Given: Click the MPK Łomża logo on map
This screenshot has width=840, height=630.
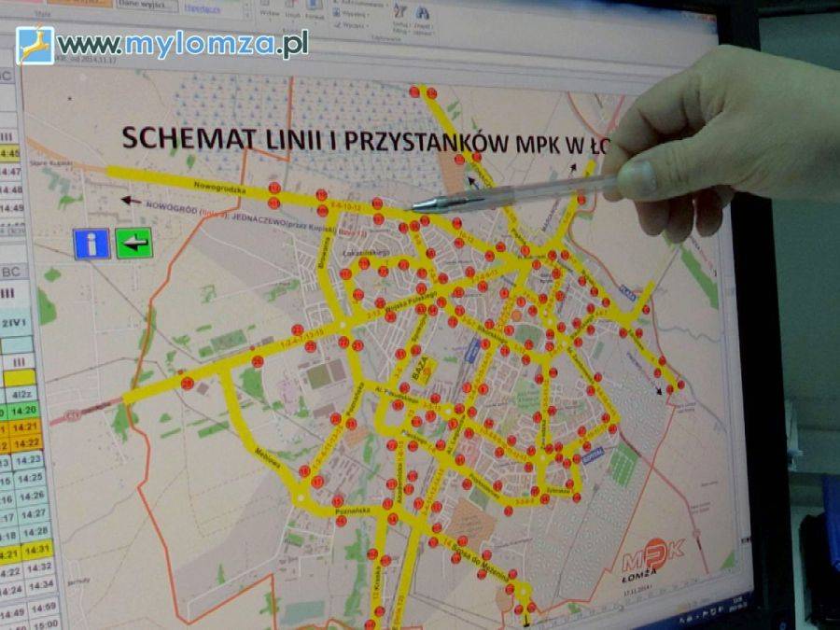Looking at the screenshot, I should pyautogui.click(x=652, y=559).
